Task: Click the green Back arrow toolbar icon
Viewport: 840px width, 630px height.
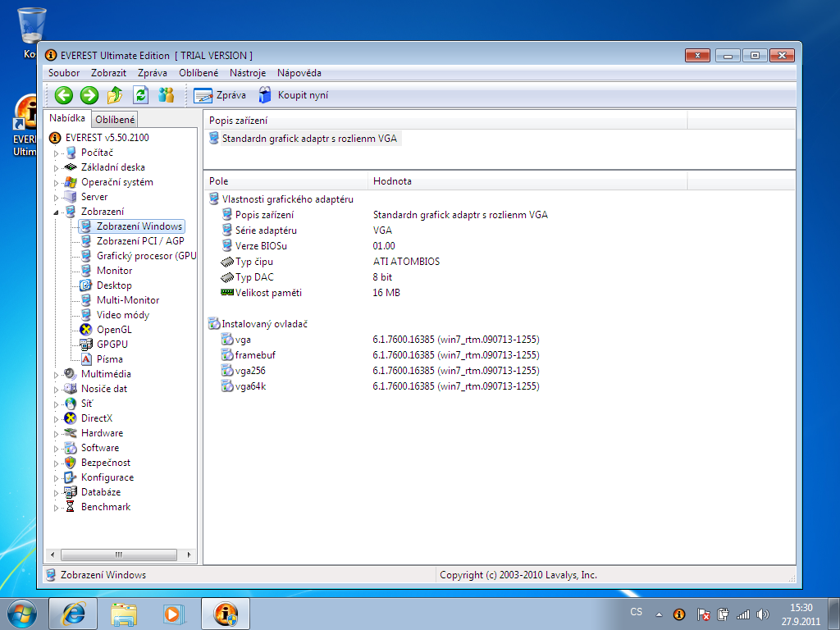Action: click(x=64, y=95)
